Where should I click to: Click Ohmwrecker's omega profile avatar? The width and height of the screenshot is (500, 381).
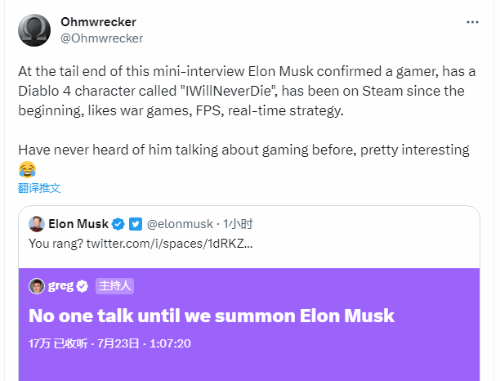coord(34,30)
